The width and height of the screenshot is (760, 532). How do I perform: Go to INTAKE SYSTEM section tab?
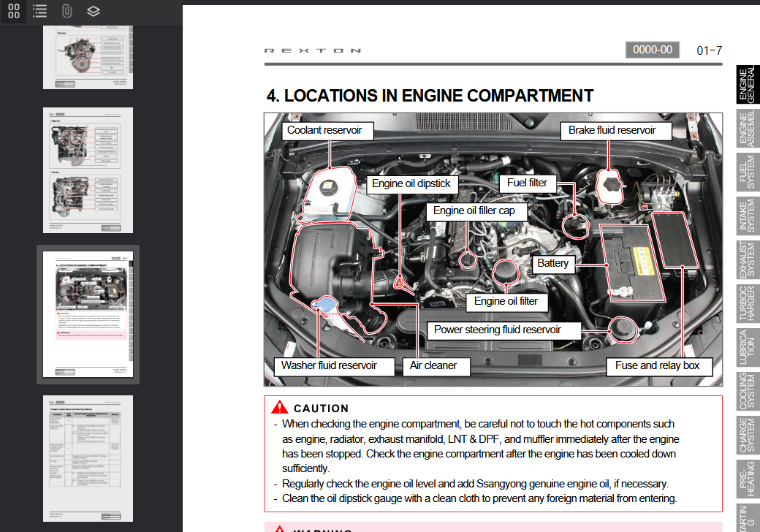(x=748, y=216)
